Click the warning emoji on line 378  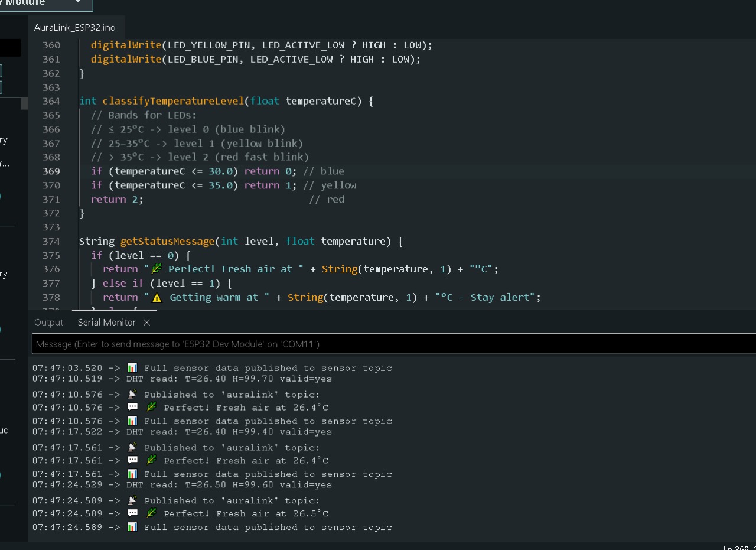[x=157, y=298]
